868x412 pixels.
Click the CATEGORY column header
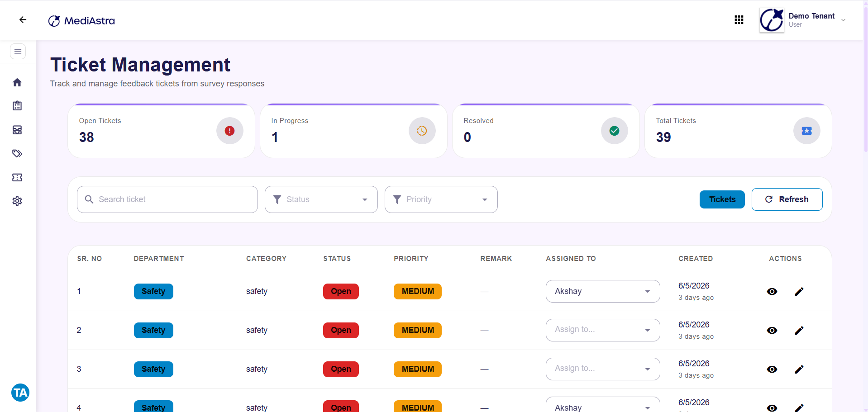pos(266,259)
